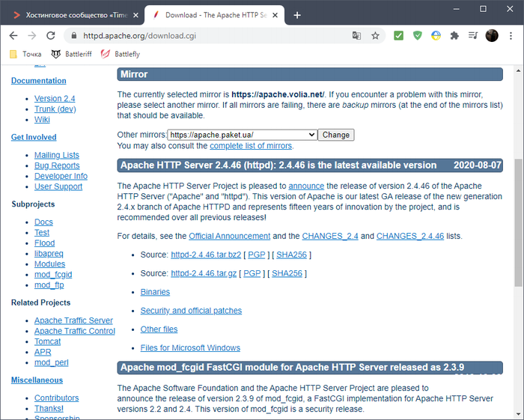Click the translate page icon in address bar
The height and width of the screenshot is (420, 524).
357,35
